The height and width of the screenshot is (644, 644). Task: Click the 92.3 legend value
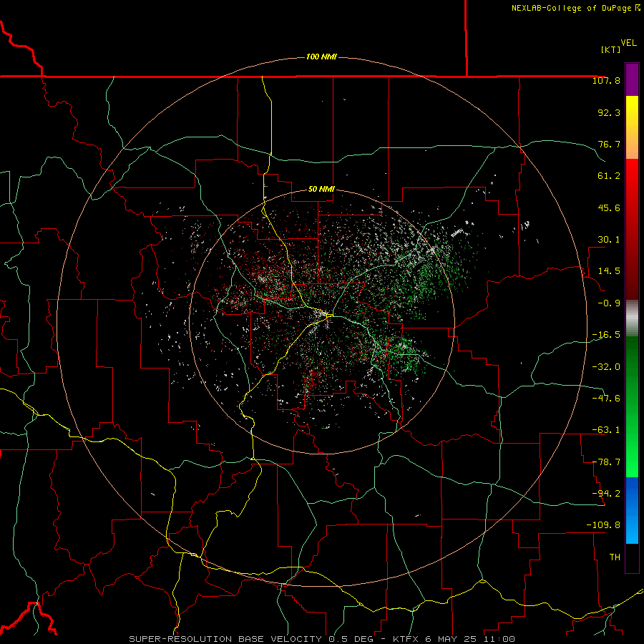609,112
